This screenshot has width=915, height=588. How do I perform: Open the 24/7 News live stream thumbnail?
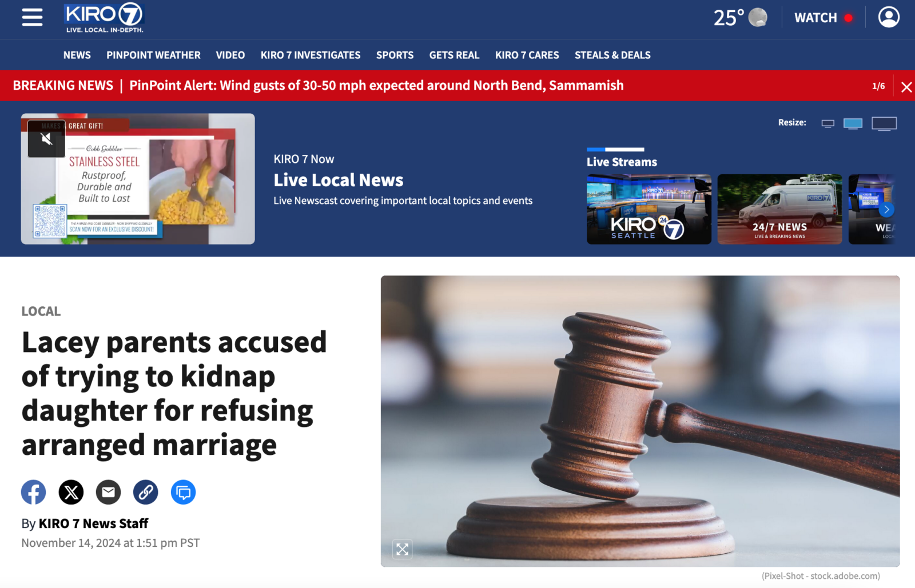tap(779, 209)
